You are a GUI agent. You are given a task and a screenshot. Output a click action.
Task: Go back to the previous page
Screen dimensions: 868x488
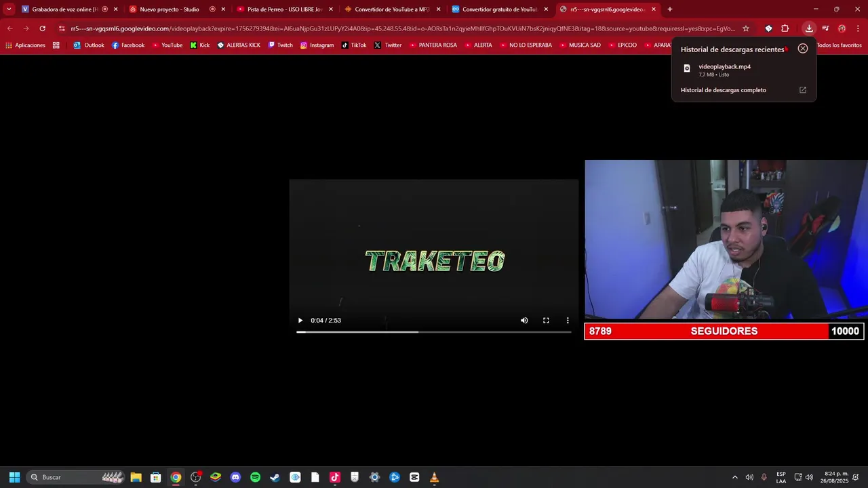[x=9, y=28]
